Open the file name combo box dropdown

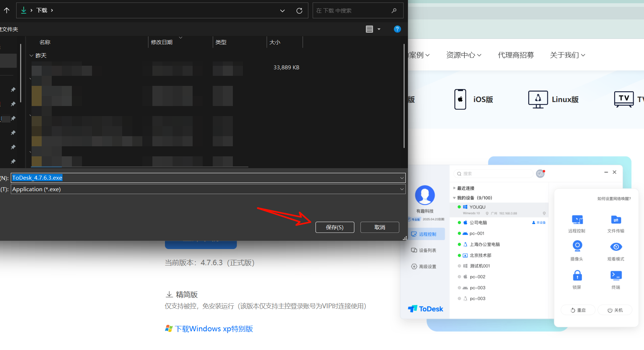401,178
